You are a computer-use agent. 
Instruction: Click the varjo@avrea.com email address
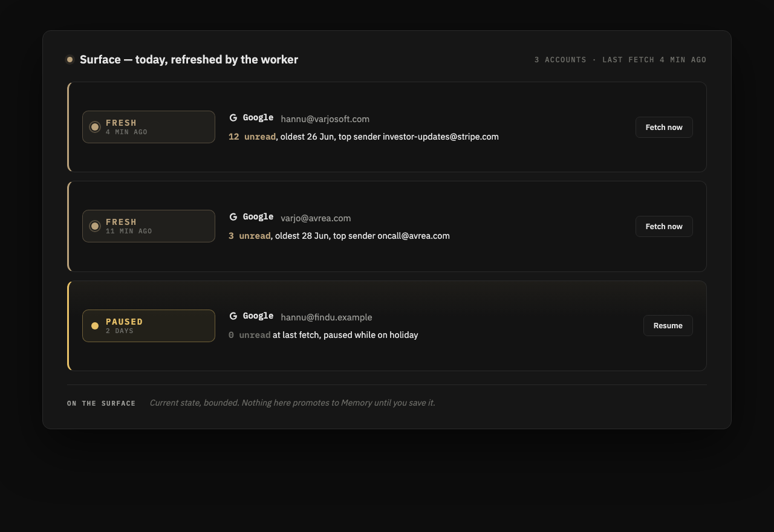(316, 218)
